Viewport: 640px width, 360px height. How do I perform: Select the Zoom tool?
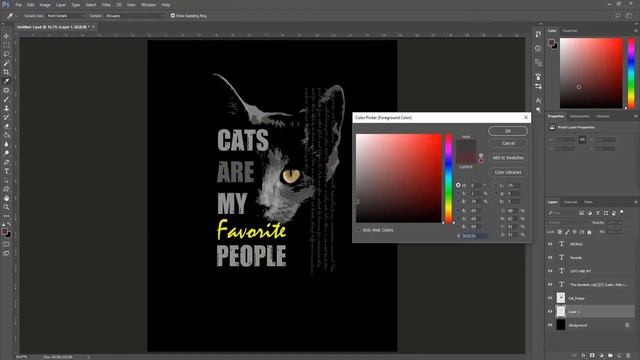coord(6,207)
